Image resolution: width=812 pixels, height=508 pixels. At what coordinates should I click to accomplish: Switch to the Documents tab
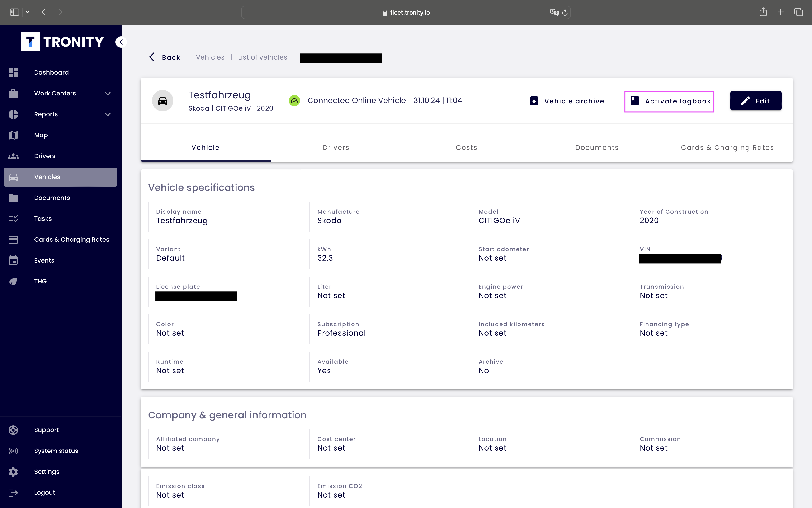(597, 147)
